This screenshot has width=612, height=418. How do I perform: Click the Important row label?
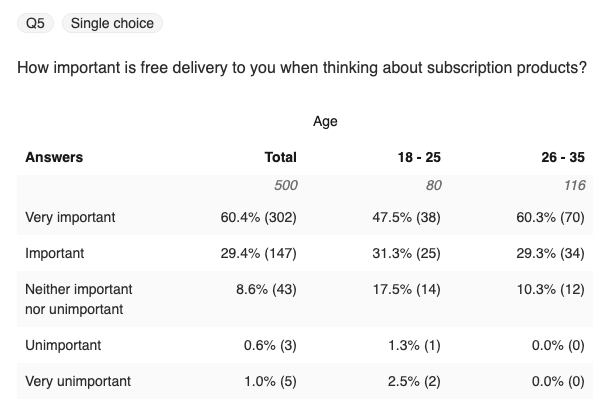54,253
